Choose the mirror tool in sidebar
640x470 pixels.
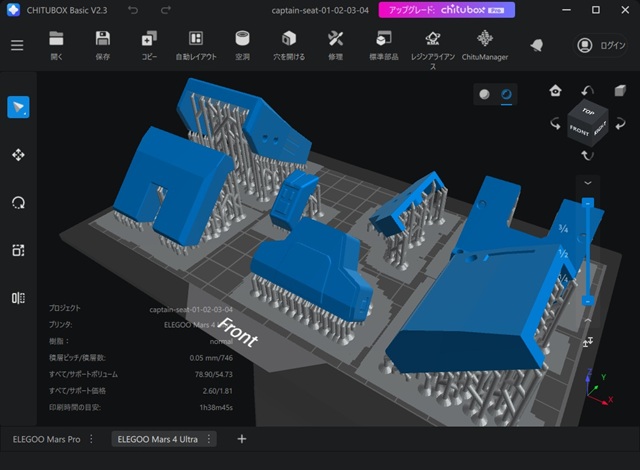tap(18, 298)
